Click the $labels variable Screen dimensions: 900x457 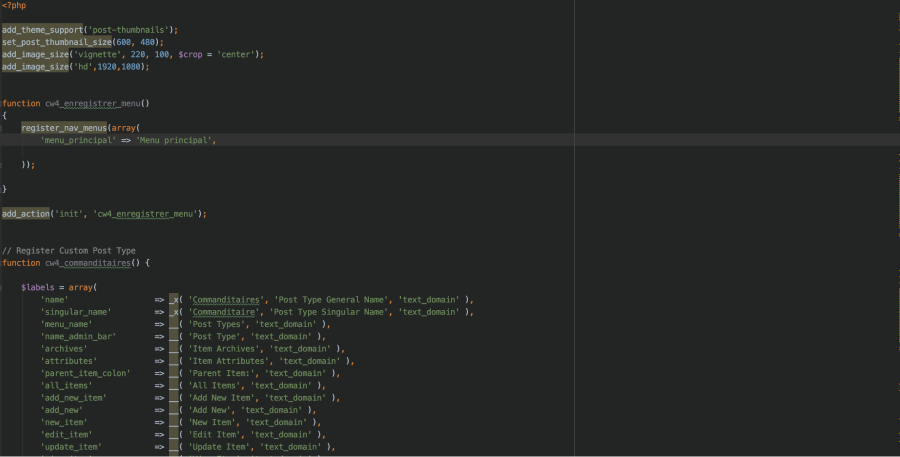tap(38, 287)
